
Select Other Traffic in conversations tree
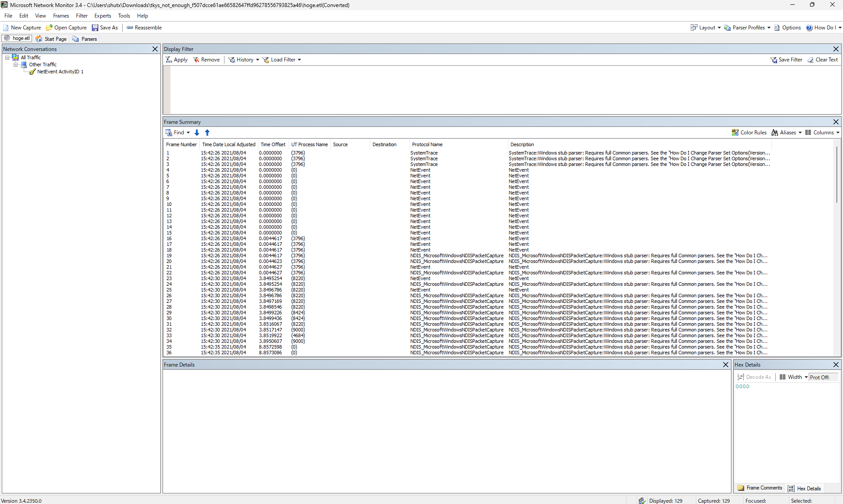coord(43,65)
